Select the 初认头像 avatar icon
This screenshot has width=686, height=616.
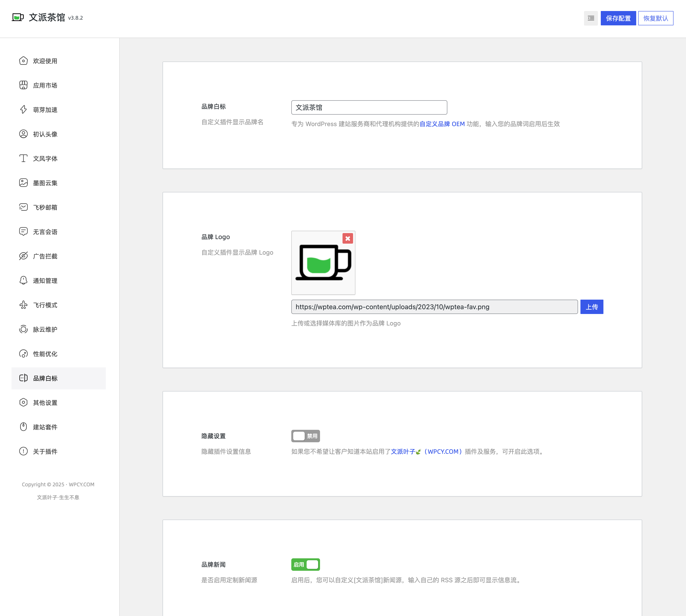click(x=23, y=134)
